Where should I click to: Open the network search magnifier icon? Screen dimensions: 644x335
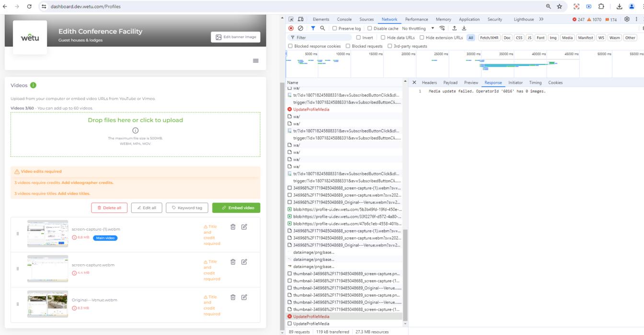coord(322,28)
